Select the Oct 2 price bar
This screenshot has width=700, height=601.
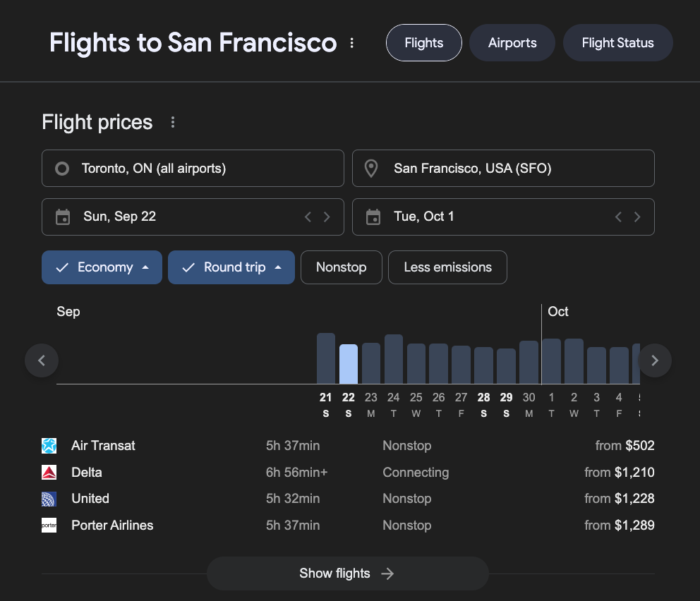574,361
